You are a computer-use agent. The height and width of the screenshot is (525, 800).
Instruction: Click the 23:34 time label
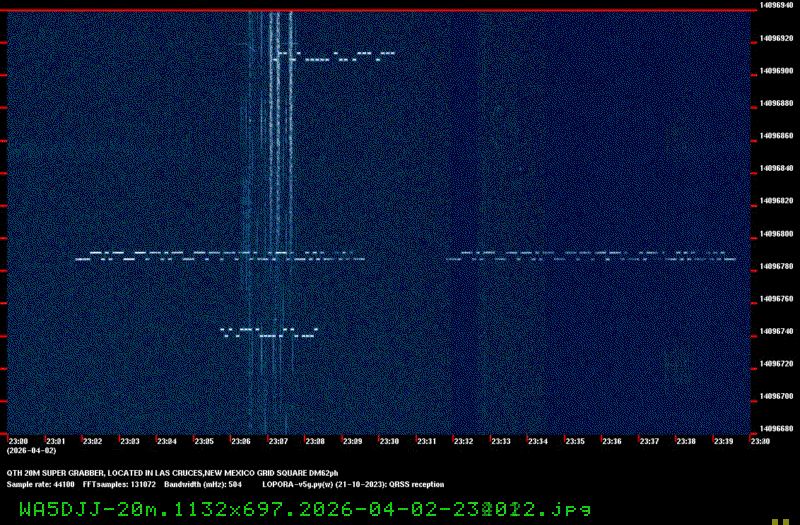pyautogui.click(x=538, y=441)
